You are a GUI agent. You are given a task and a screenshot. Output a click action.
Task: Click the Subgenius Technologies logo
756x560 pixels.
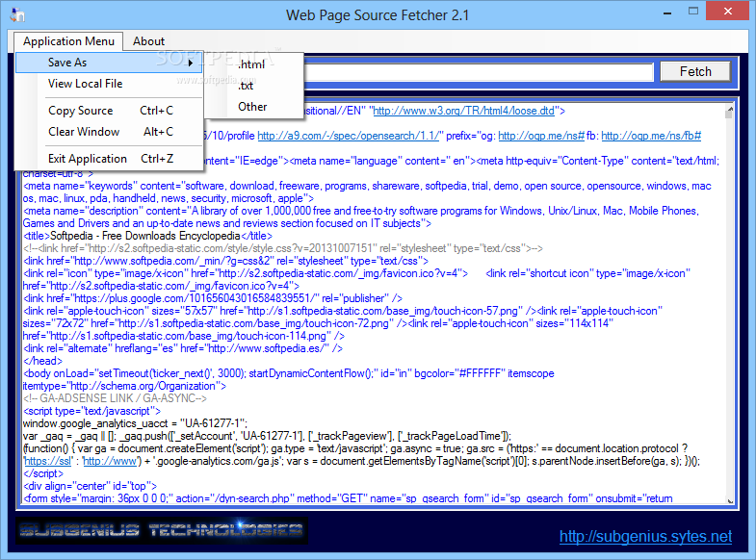[x=162, y=530]
